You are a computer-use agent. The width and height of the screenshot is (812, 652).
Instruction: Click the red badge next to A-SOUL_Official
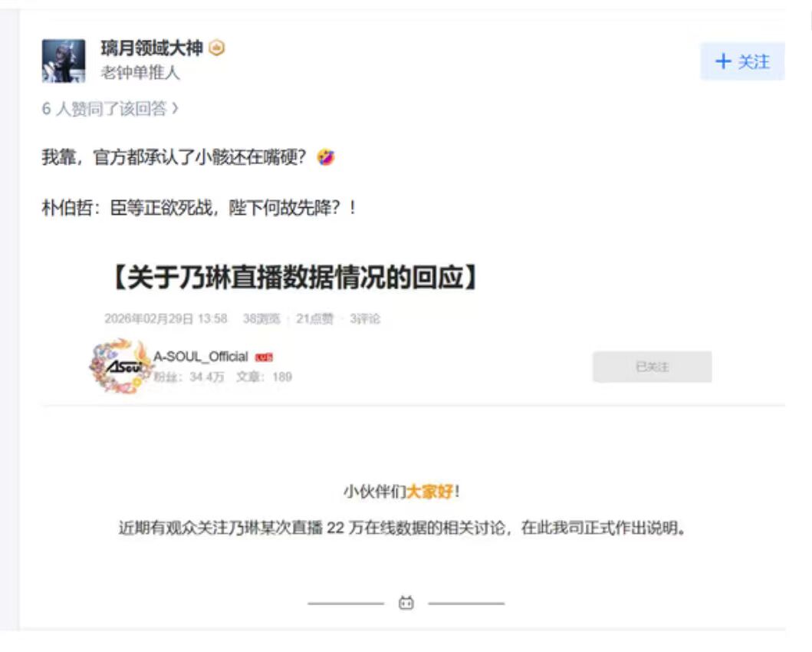point(264,357)
